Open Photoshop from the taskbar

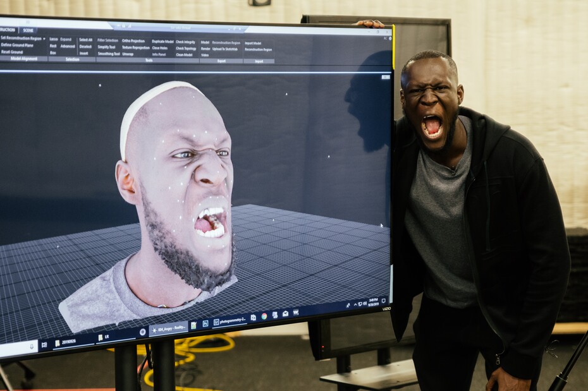[x=205, y=323]
